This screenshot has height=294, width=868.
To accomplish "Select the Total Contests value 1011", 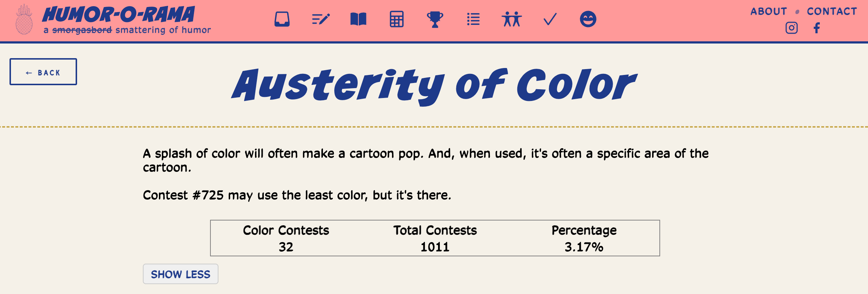I will [435, 247].
